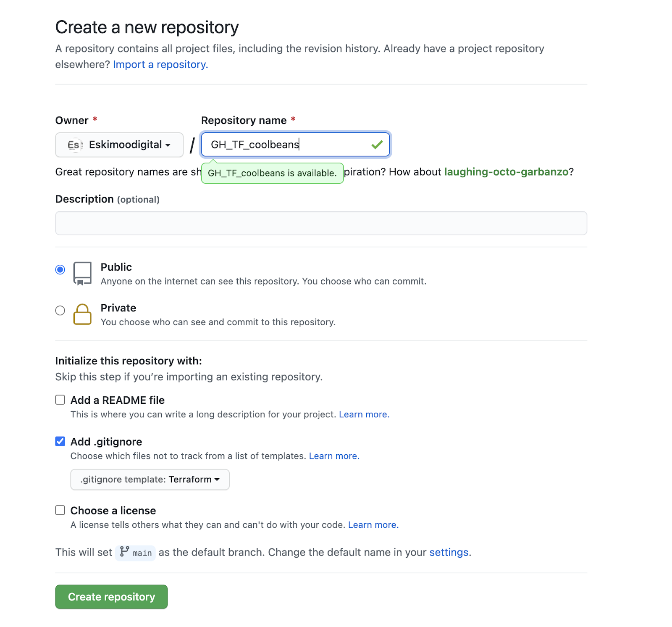
Task: Click the 'Add a README file' label
Action: 118,400
